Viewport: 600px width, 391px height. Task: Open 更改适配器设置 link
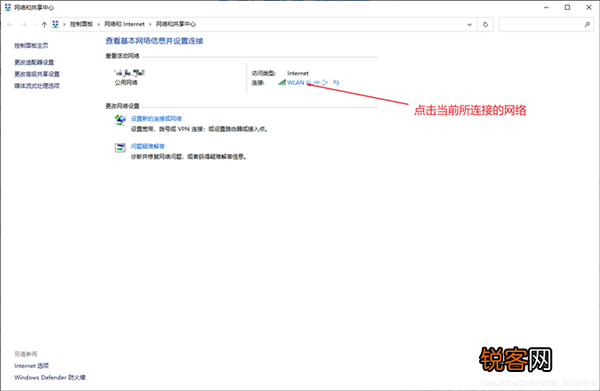click(x=34, y=62)
